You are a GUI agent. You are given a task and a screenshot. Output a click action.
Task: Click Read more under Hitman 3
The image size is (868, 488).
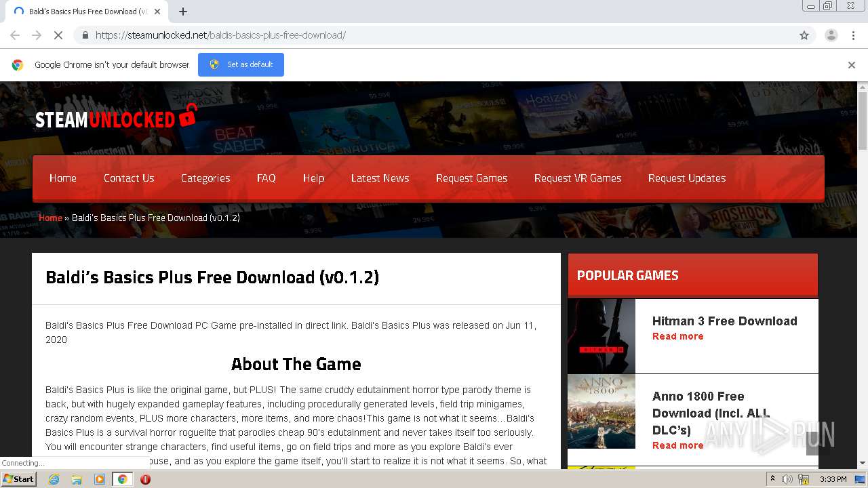pyautogui.click(x=678, y=336)
